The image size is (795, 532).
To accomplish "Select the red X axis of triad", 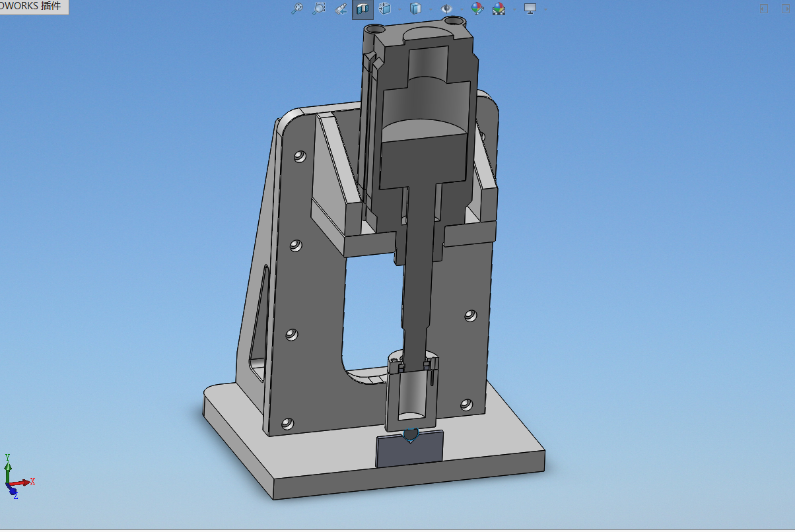I will point(19,482).
